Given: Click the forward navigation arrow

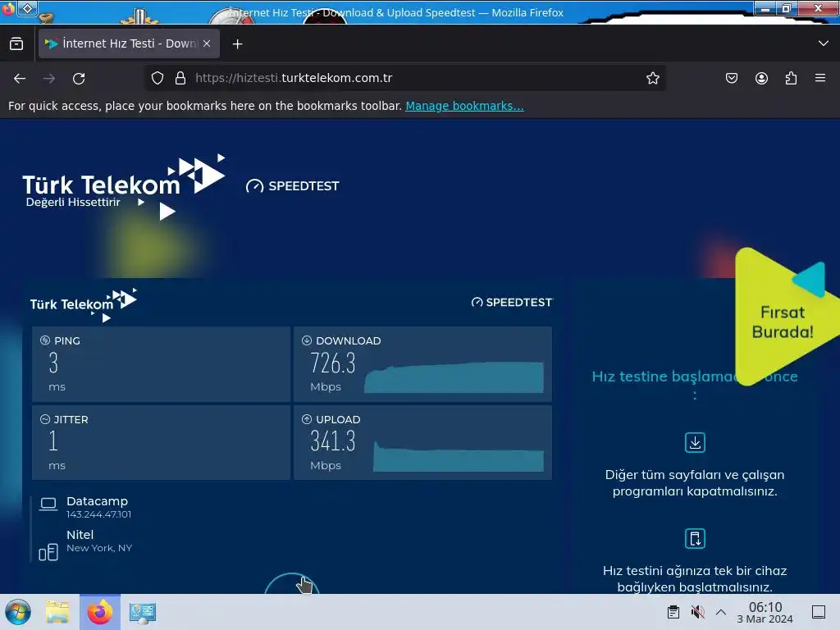Looking at the screenshot, I should [49, 78].
